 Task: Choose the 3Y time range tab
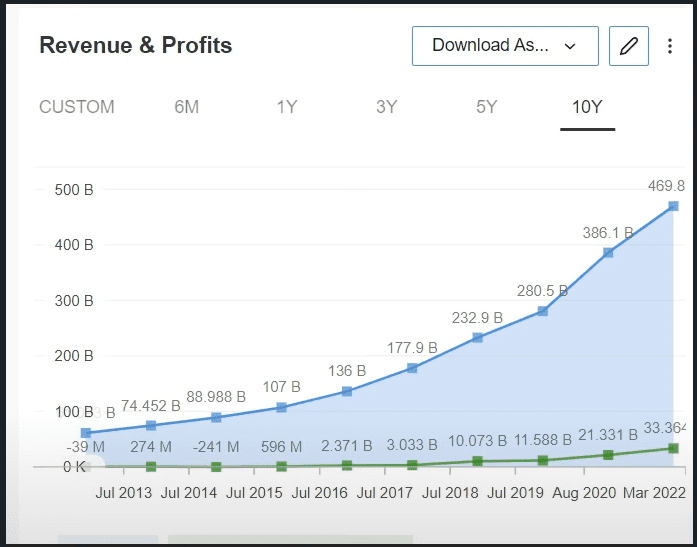click(x=387, y=107)
